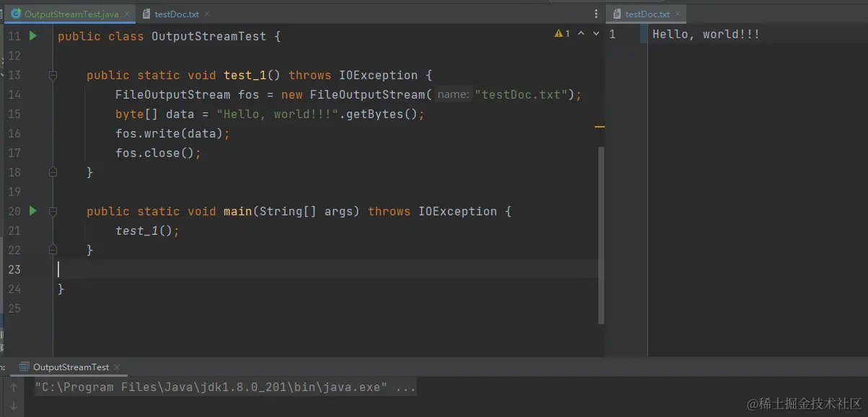Viewport: 868px width, 417px height.
Task: Click fold end marker on line 18
Action: (x=53, y=172)
